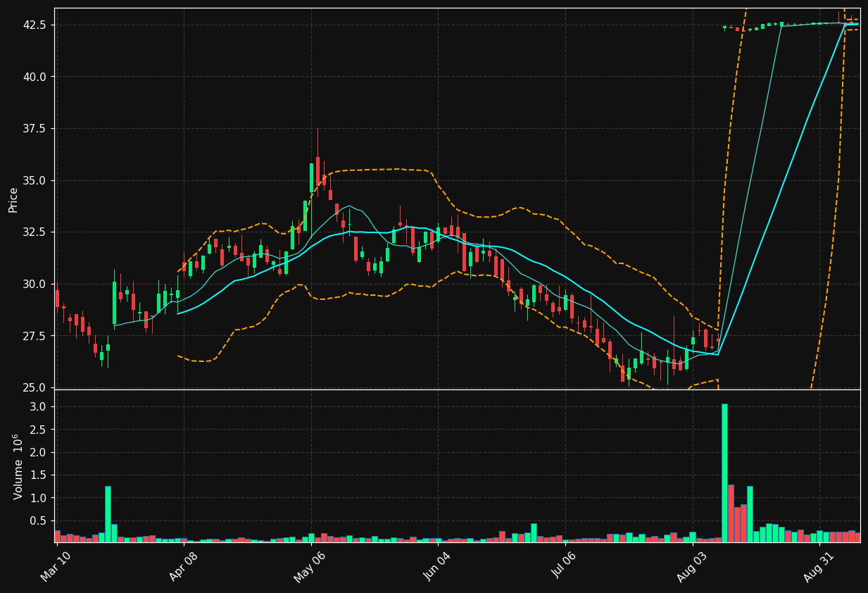Click the Jul 06 date label
This screenshot has height=593, width=868.
(564, 567)
